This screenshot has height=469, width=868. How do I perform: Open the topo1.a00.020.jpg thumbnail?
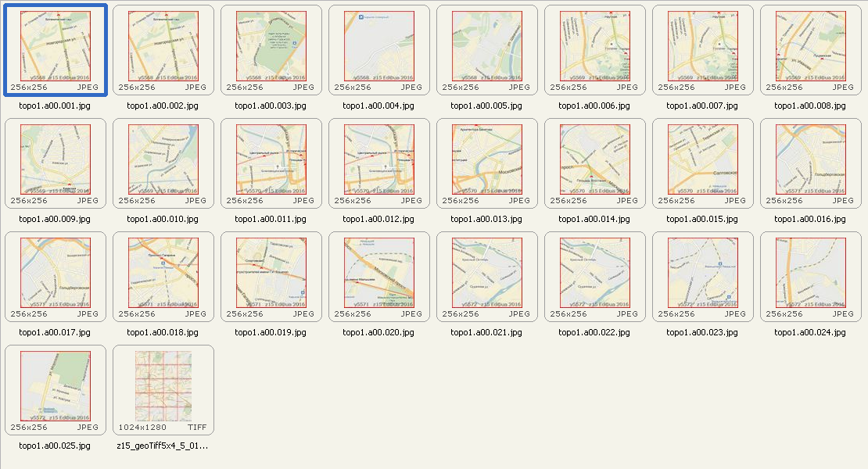(378, 273)
